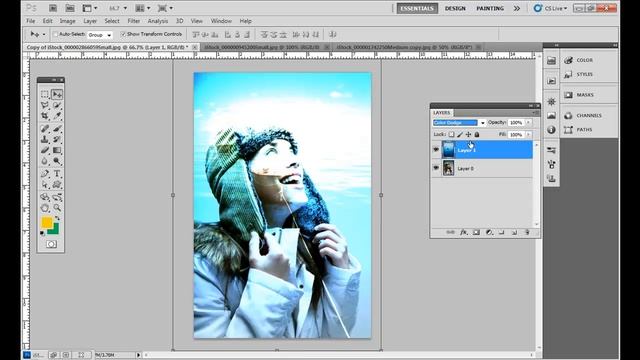Select the Custom Shape tool
This screenshot has height=360, width=640.
point(57,184)
